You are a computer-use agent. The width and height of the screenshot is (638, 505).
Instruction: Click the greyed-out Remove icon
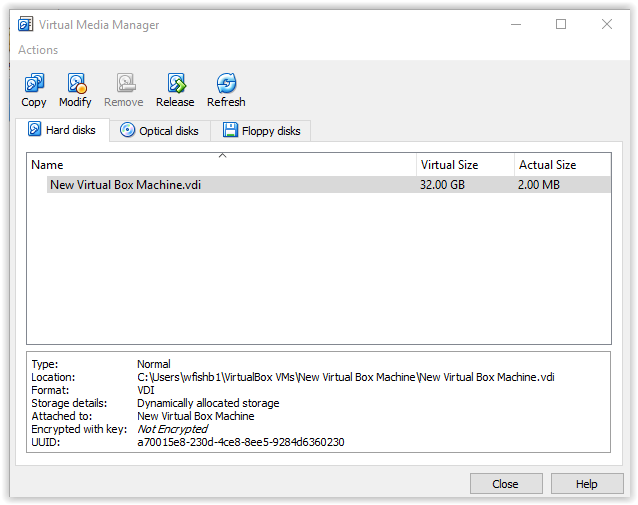tap(124, 84)
